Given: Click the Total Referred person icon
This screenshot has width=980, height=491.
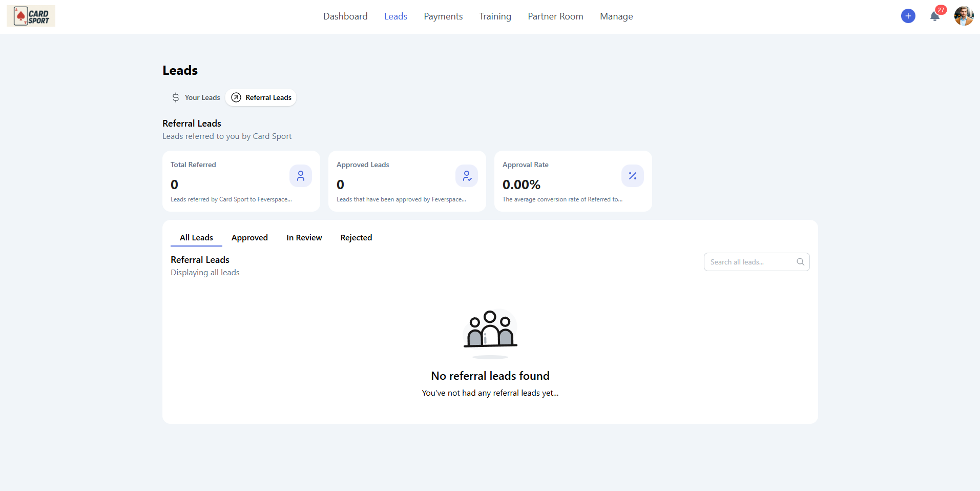Looking at the screenshot, I should click(x=301, y=176).
